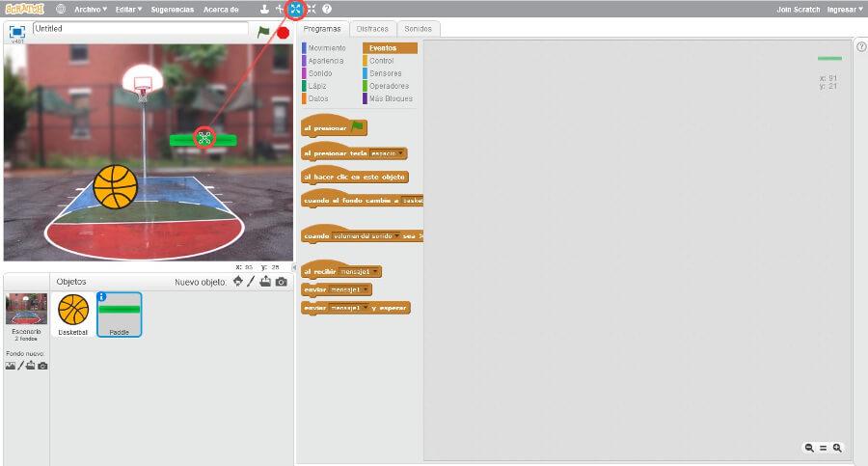Screen dimensions: 868x466
Task: Click the Untitled project name field
Action: 141,28
